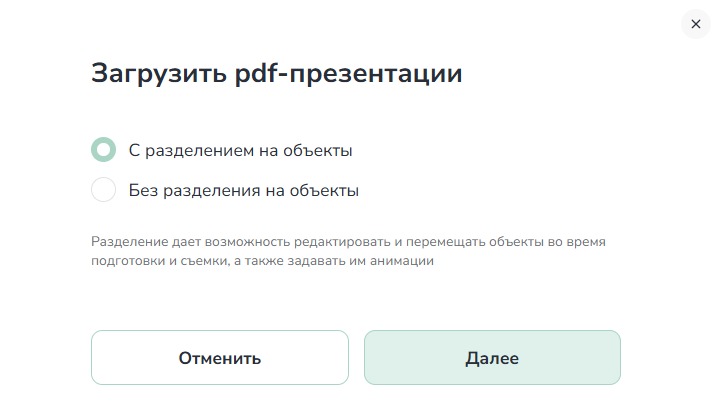The width and height of the screenshot is (713, 420).
Task: Dismiss the upload dialog using the cross
Action: (x=696, y=24)
